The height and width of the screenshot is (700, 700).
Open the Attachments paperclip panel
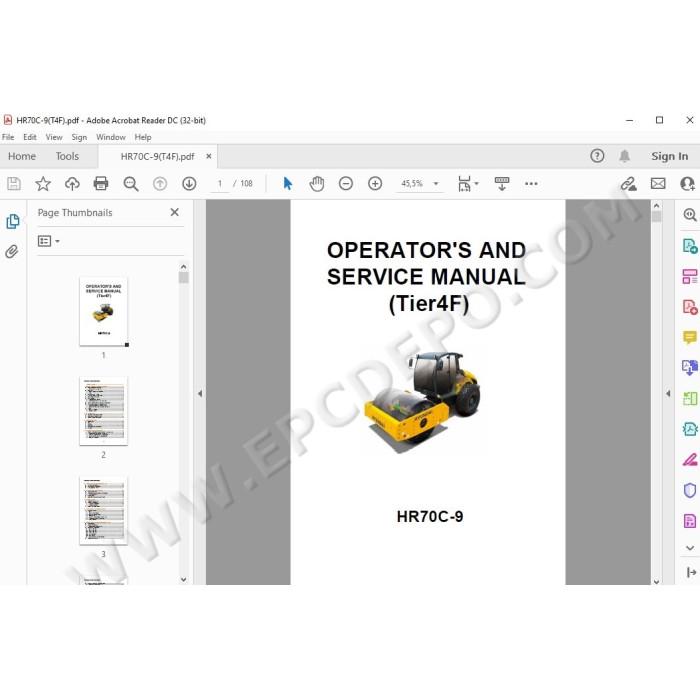[x=12, y=251]
